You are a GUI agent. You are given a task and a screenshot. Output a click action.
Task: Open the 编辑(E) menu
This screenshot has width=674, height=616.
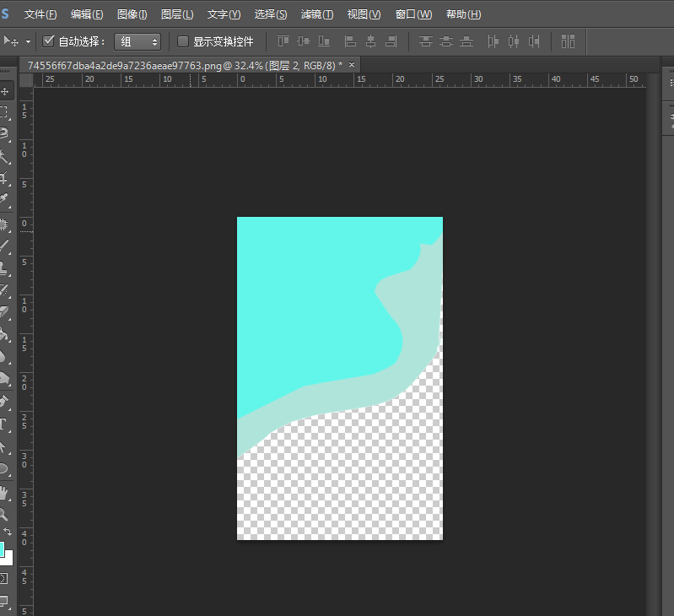point(87,14)
